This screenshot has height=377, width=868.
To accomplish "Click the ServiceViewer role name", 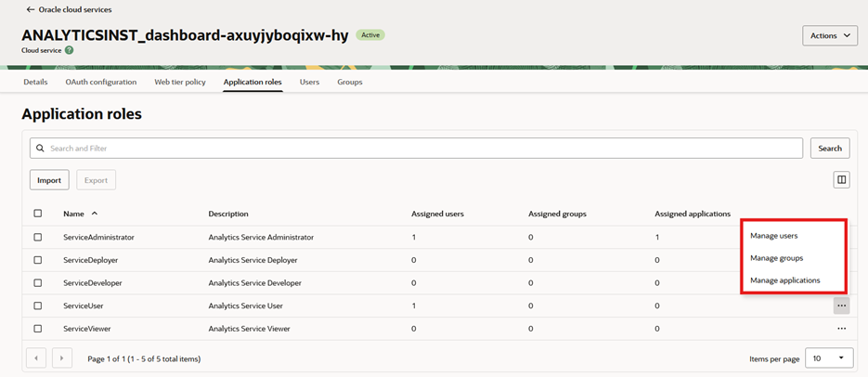I will click(87, 329).
